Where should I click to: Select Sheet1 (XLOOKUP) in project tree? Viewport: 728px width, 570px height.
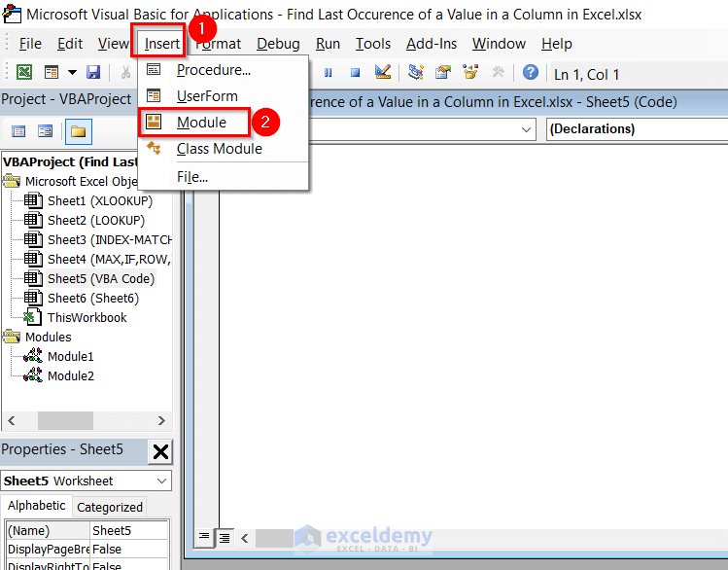tap(100, 201)
